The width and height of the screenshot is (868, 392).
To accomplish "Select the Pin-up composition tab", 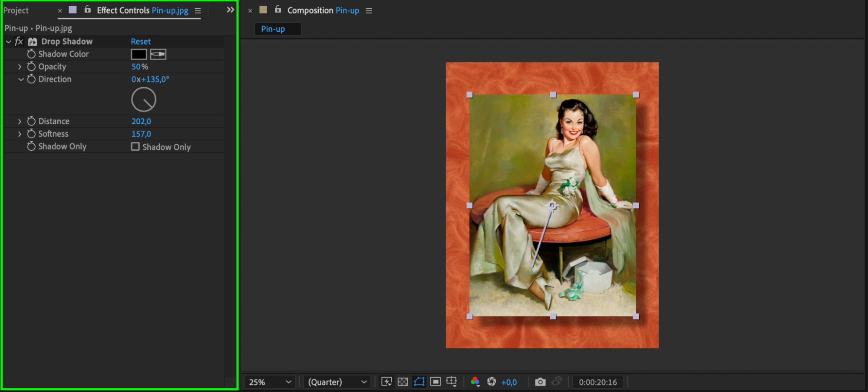I will point(273,29).
